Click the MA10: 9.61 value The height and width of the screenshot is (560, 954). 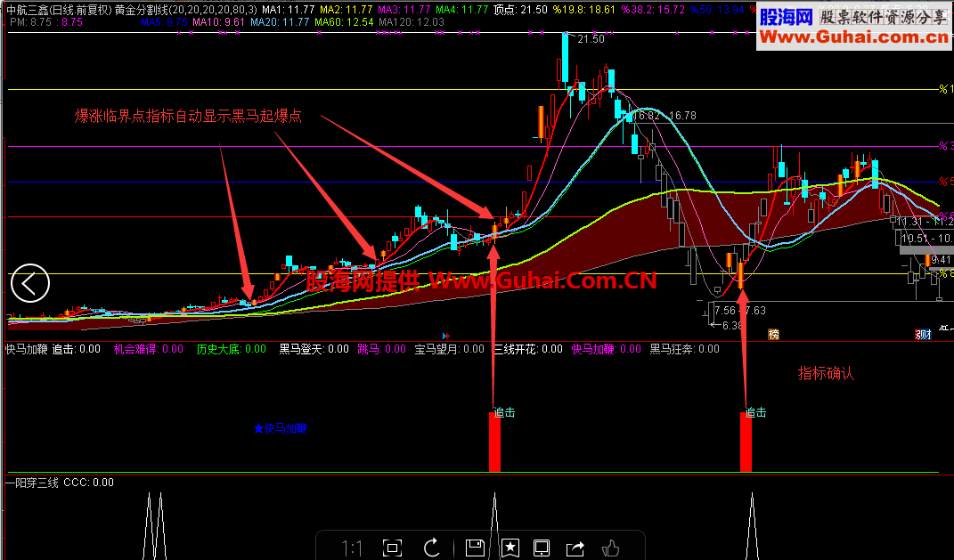click(218, 22)
